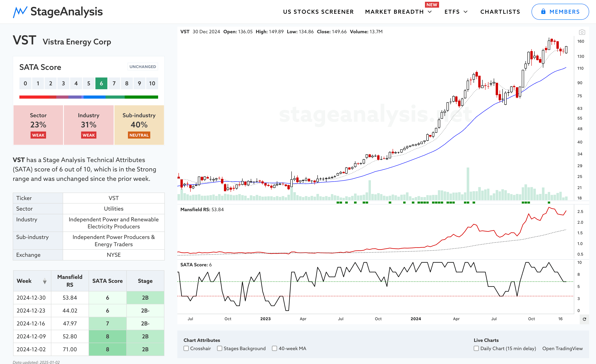The width and height of the screenshot is (596, 364).
Task: Expand the Market Breadth dropdown chevron
Action: point(430,12)
